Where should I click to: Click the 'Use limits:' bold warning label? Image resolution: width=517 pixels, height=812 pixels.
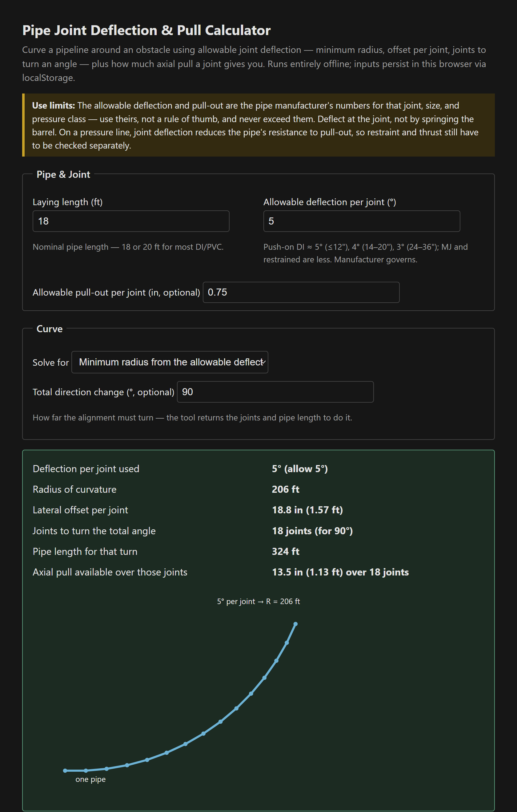click(53, 105)
